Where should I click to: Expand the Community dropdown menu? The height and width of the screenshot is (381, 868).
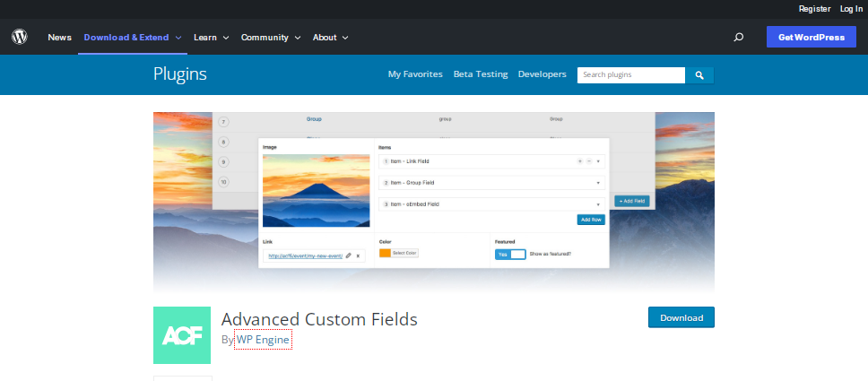[x=271, y=37]
